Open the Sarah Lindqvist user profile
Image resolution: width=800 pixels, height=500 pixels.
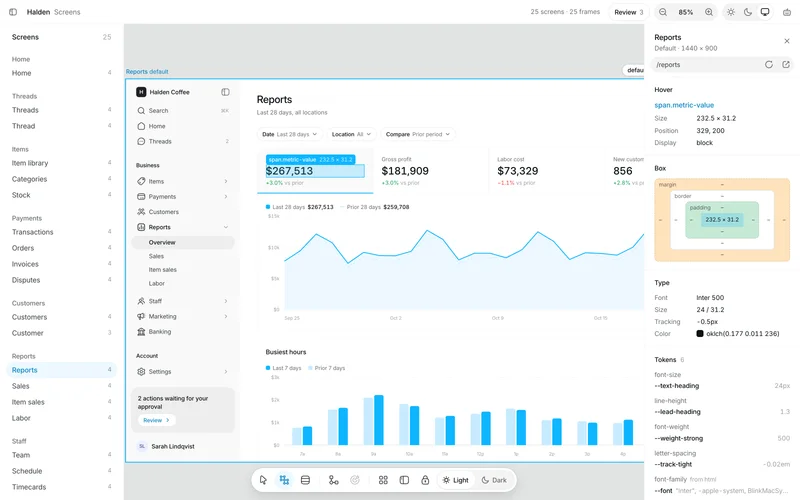pyautogui.click(x=183, y=446)
